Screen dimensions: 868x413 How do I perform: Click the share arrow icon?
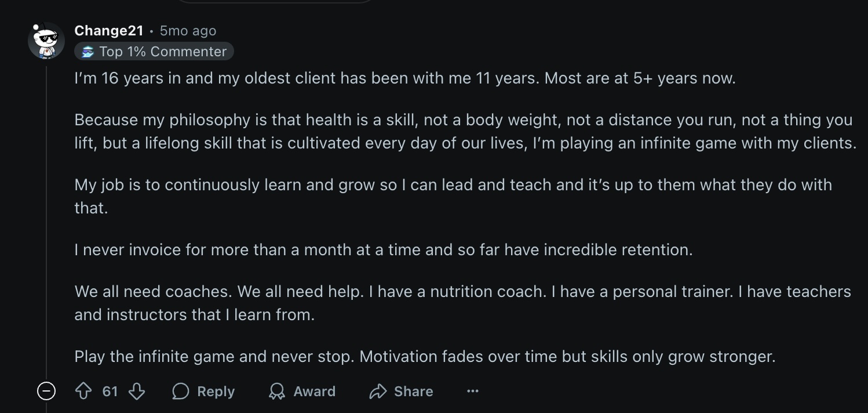pyautogui.click(x=378, y=392)
